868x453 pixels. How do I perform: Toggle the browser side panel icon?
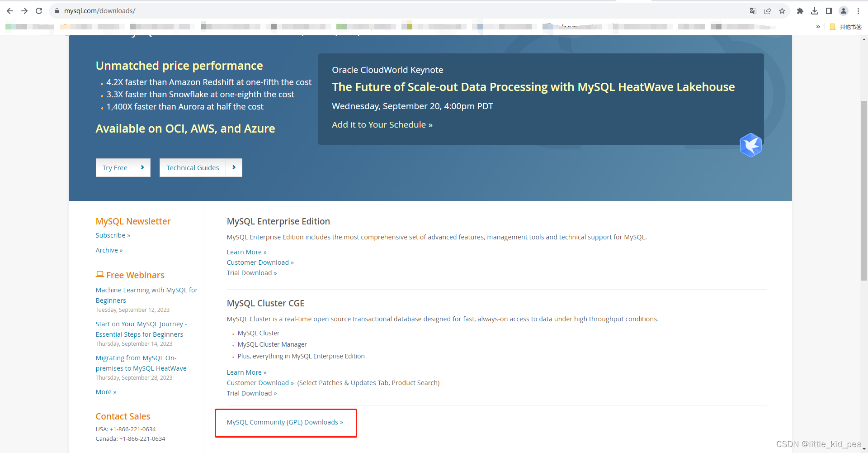[829, 11]
